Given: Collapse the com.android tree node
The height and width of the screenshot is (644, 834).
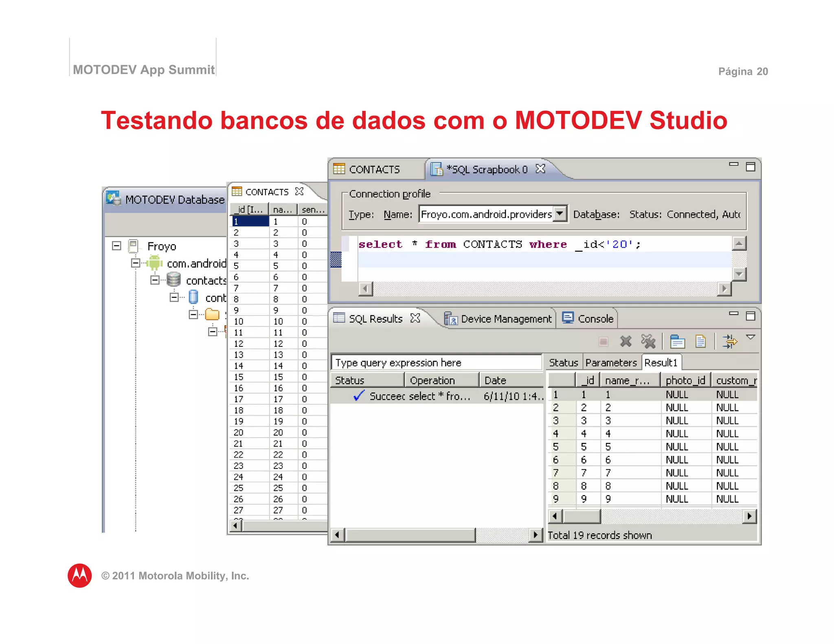Looking at the screenshot, I should coord(136,263).
